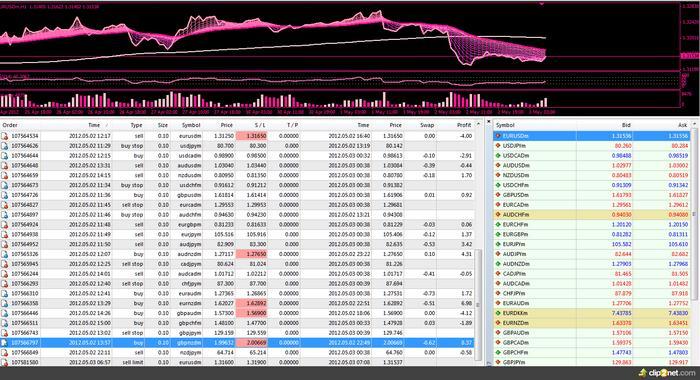
Task: Click the EURUSDm symbol arrow icon
Action: click(498, 136)
